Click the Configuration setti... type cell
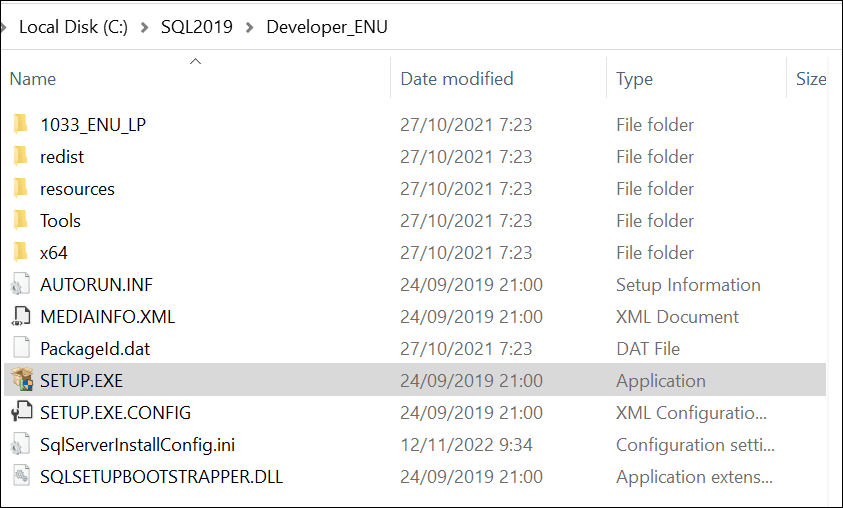 coord(695,445)
